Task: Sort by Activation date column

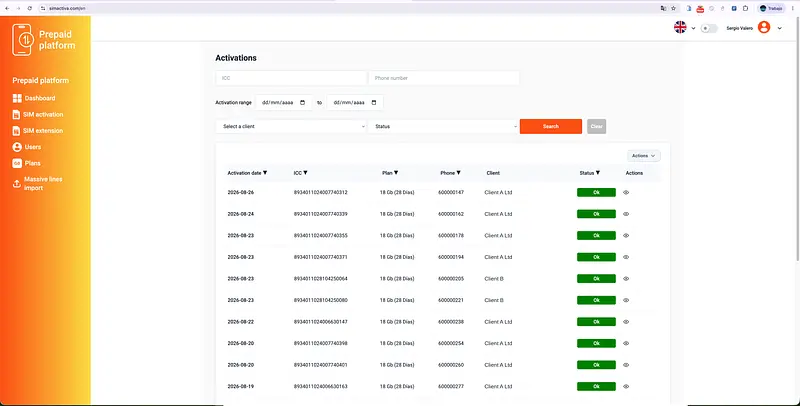Action: (247, 173)
